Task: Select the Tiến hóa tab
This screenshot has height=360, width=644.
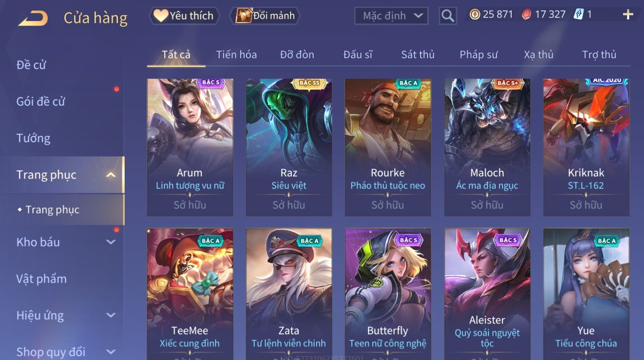Action: [x=236, y=55]
